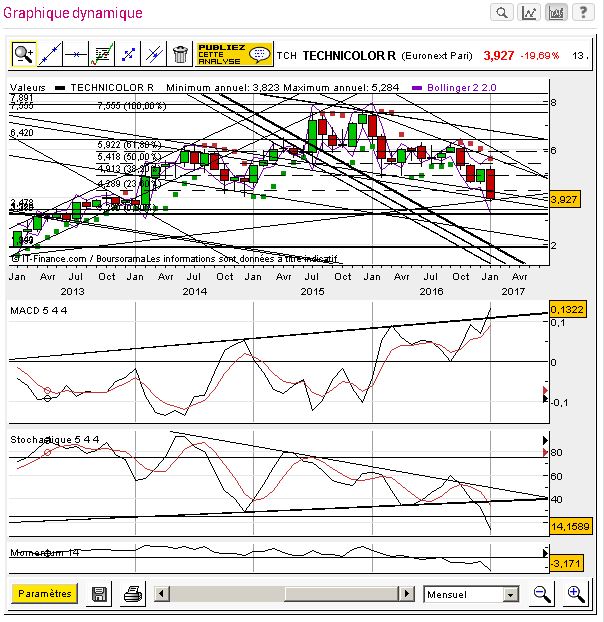The height and width of the screenshot is (622, 604).
Task: Switch to line chart icon at top
Action: click(x=529, y=13)
